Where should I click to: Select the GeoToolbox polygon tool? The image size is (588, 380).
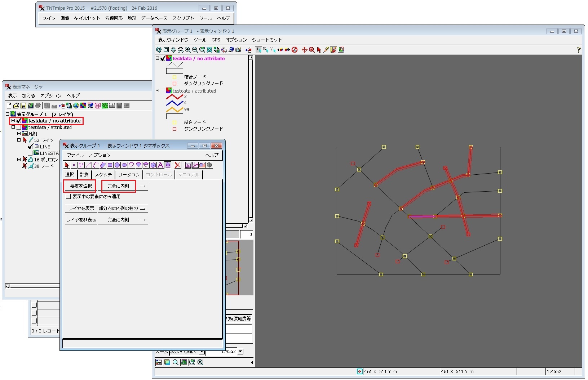pos(103,165)
